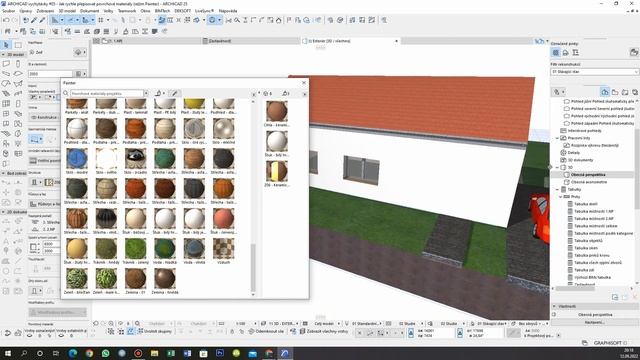Toggle the highlighted geometry method in the info box
This screenshot has width=640, height=360.
click(36, 140)
